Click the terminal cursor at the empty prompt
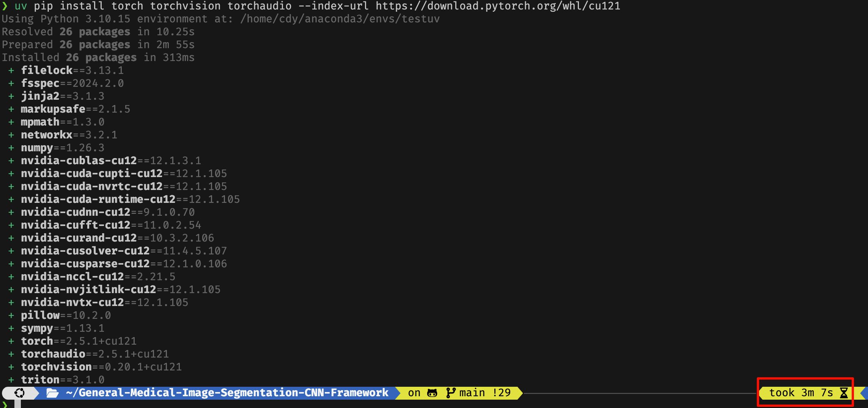Screen dimensions: 868x408 click(x=17, y=404)
